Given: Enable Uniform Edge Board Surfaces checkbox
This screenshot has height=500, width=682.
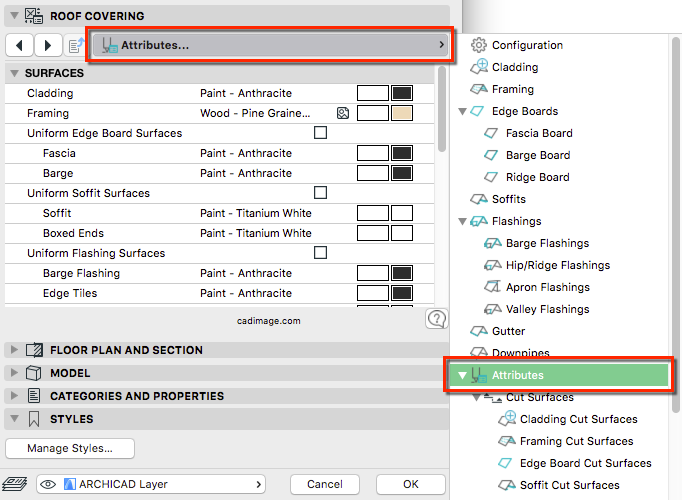Looking at the screenshot, I should point(321,133).
